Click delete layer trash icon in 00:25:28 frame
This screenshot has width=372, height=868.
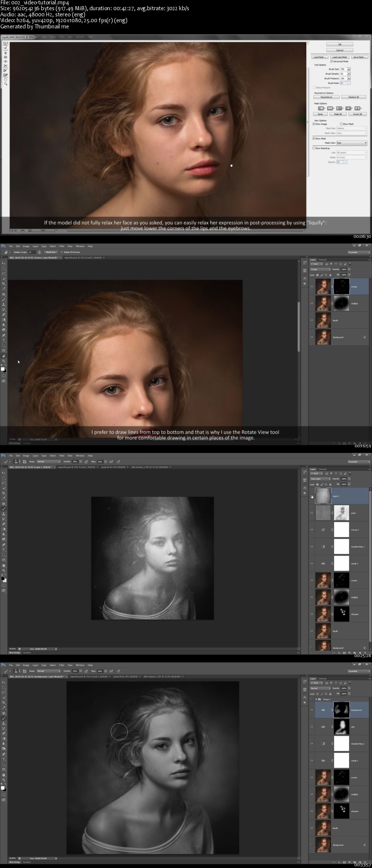[365, 653]
